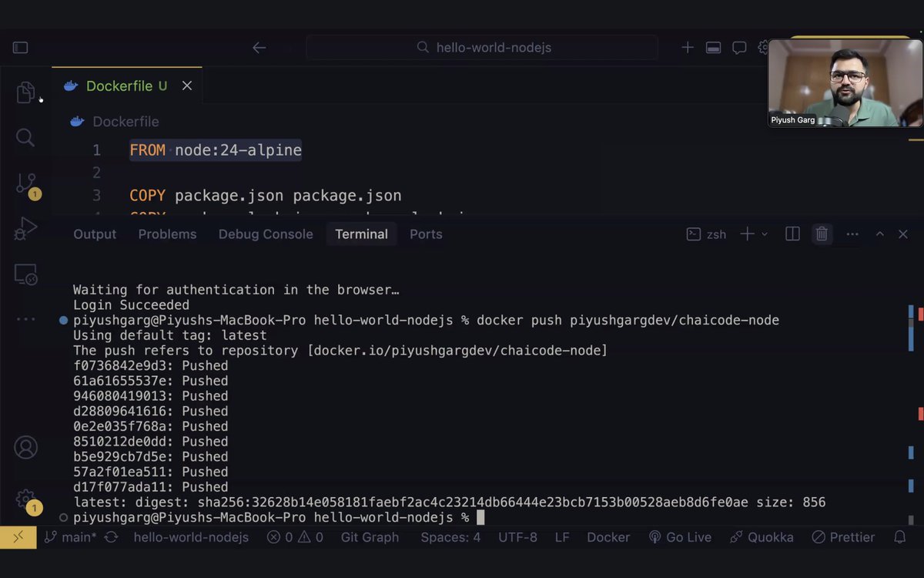924x578 pixels.
Task: Click the plus icon in title bar
Action: [688, 48]
